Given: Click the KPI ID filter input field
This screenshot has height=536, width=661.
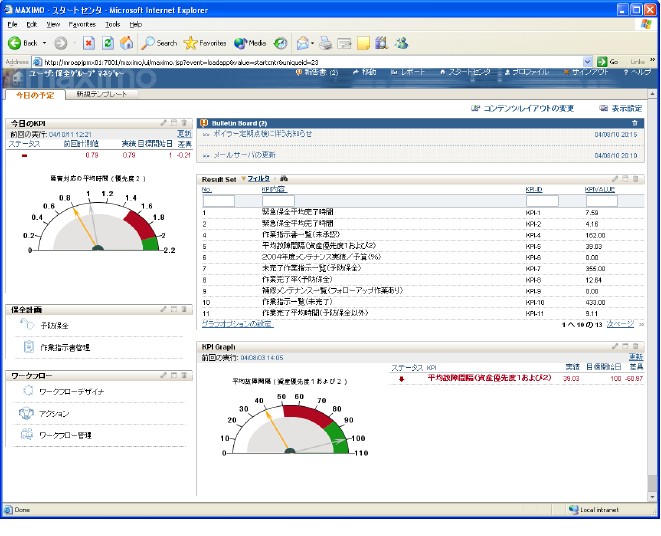Looking at the screenshot, I should [x=541, y=201].
